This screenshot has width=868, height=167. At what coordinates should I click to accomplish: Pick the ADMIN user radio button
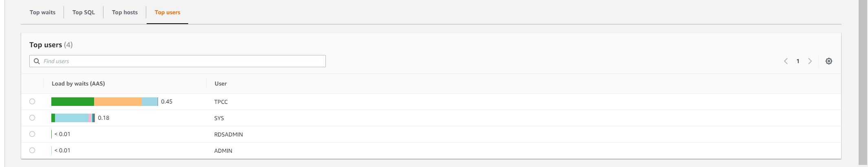tap(32, 150)
